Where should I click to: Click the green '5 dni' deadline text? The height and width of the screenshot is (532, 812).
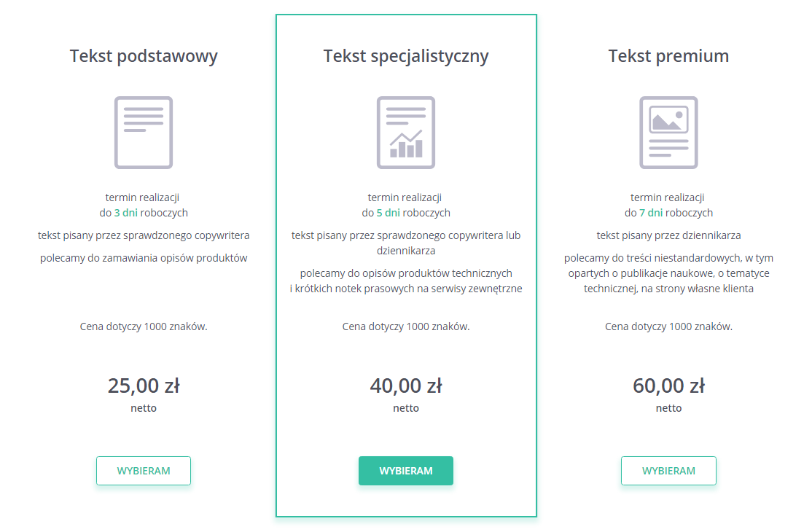click(389, 213)
